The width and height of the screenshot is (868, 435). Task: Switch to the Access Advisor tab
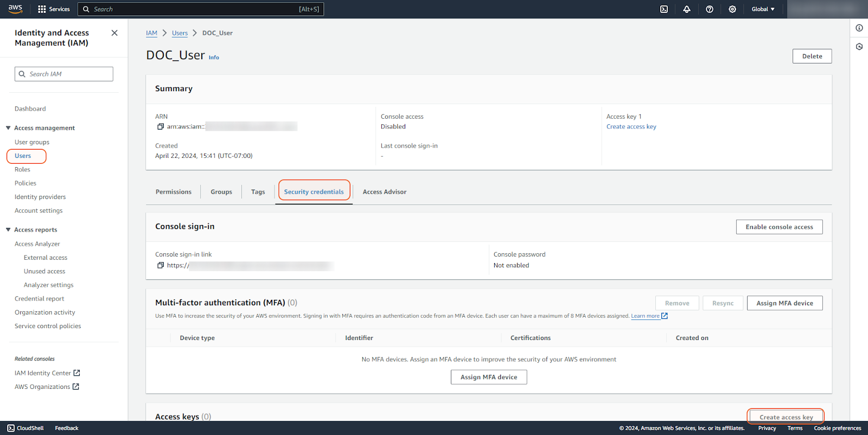pyautogui.click(x=384, y=192)
